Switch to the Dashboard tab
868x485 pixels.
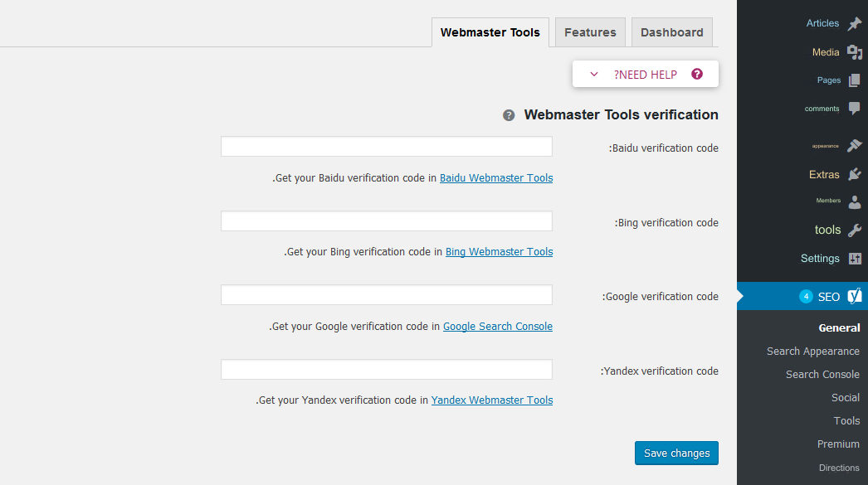point(671,32)
